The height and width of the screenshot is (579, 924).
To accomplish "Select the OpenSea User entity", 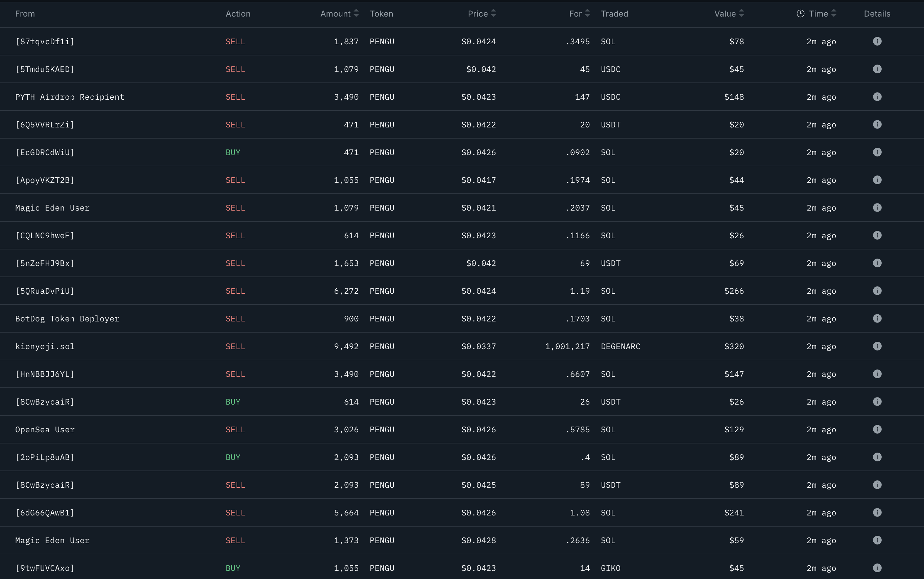I will [x=45, y=430].
